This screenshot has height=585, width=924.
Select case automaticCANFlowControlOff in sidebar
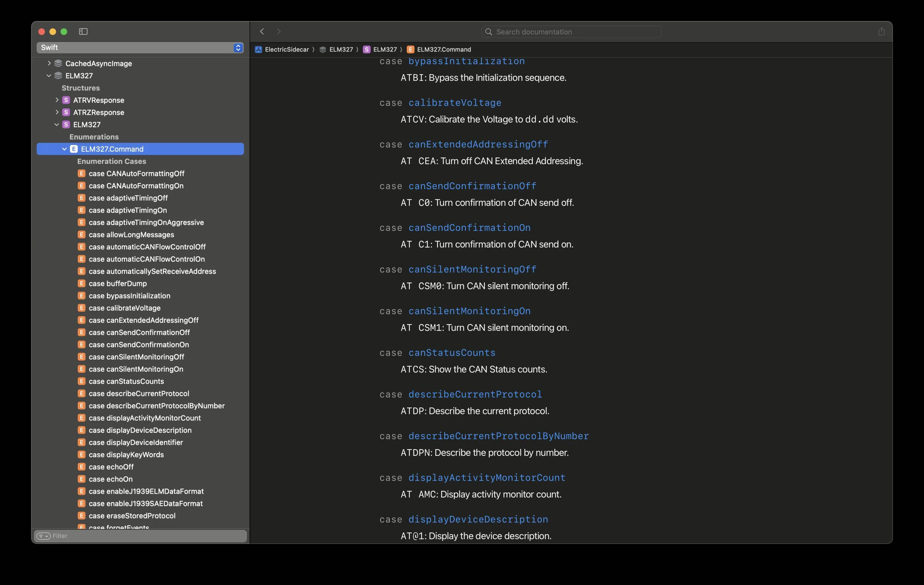point(147,247)
